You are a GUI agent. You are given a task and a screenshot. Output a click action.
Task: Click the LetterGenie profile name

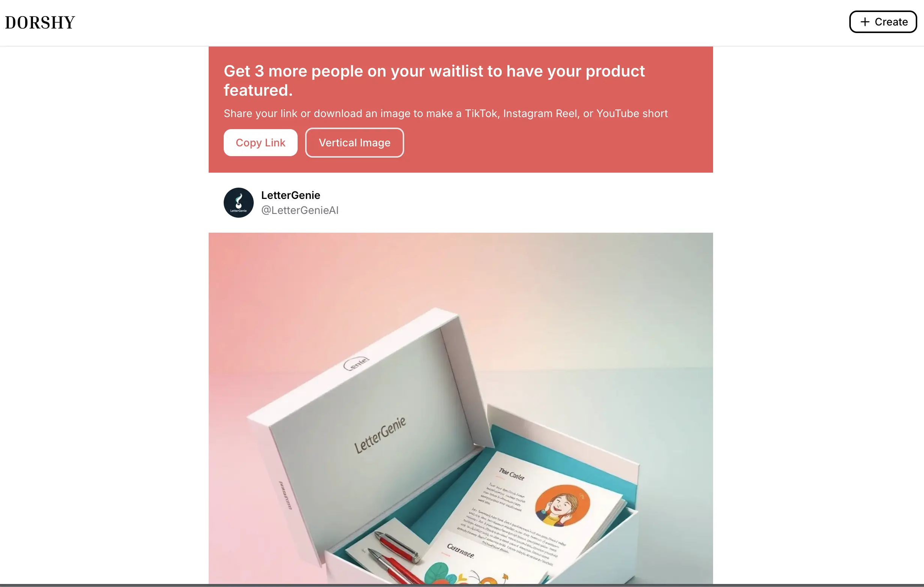[x=290, y=195]
